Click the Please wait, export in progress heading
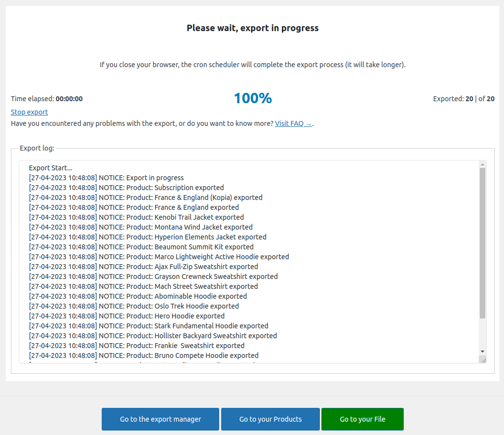The width and height of the screenshot is (504, 435). (x=253, y=28)
